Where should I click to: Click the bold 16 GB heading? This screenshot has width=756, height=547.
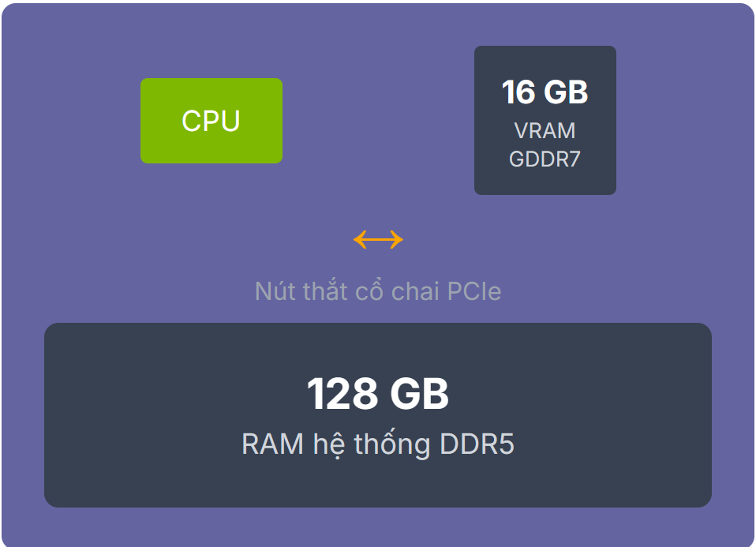[545, 92]
